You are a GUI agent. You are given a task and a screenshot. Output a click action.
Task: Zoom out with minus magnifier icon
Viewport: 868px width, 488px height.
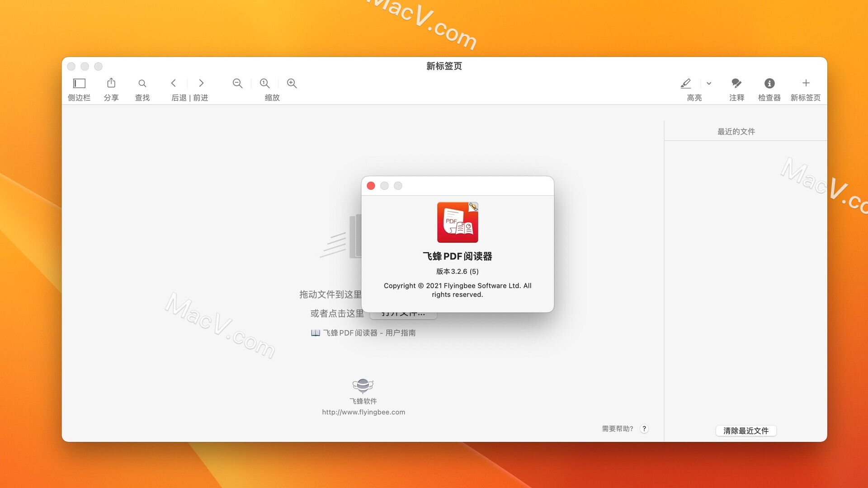[237, 83]
